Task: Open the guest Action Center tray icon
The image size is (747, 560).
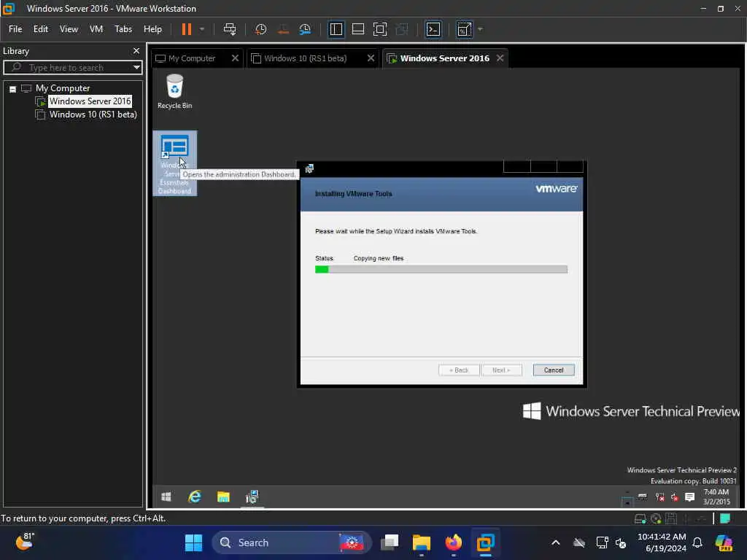Action: coord(689,497)
